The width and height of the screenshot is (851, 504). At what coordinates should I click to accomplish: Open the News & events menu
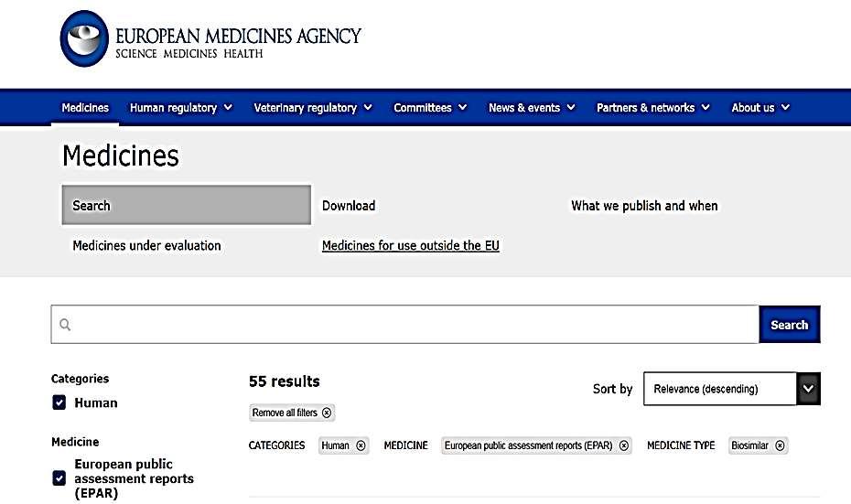click(532, 108)
